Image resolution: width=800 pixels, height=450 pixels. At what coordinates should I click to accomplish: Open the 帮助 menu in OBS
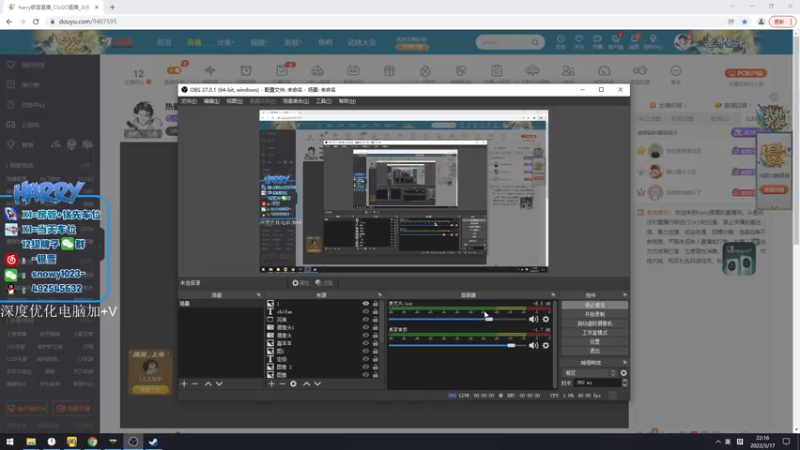[x=347, y=101]
